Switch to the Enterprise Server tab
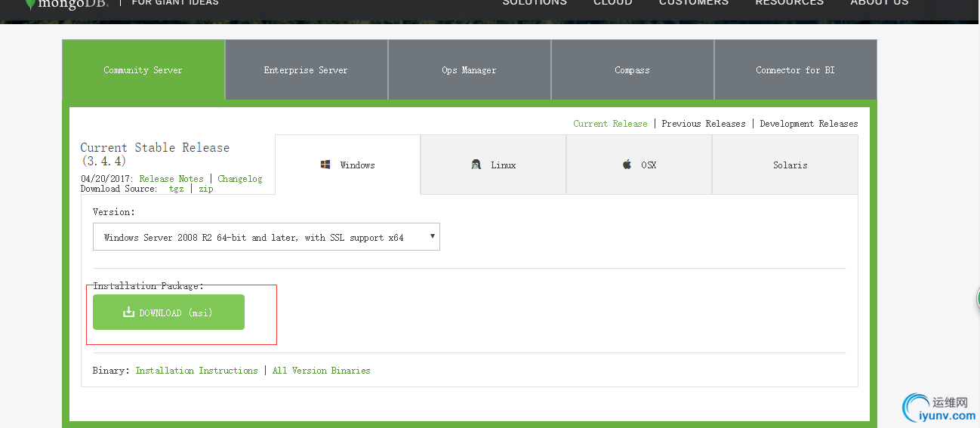The image size is (980, 428). coord(306,70)
